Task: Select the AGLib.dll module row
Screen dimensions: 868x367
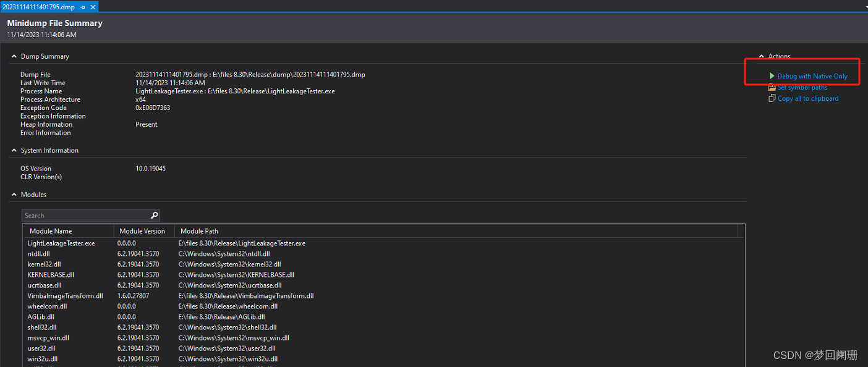Action: 383,317
